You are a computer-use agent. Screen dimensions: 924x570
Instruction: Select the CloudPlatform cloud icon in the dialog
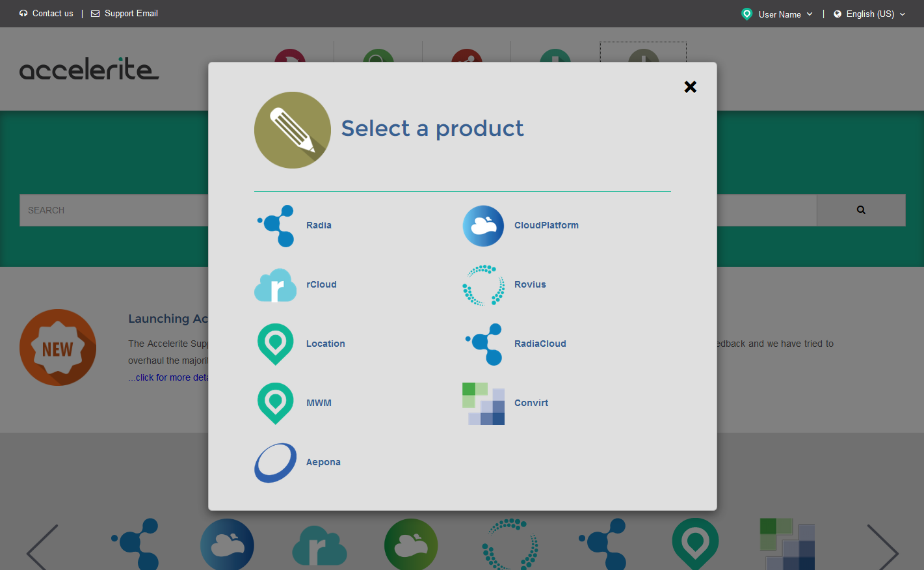click(483, 226)
